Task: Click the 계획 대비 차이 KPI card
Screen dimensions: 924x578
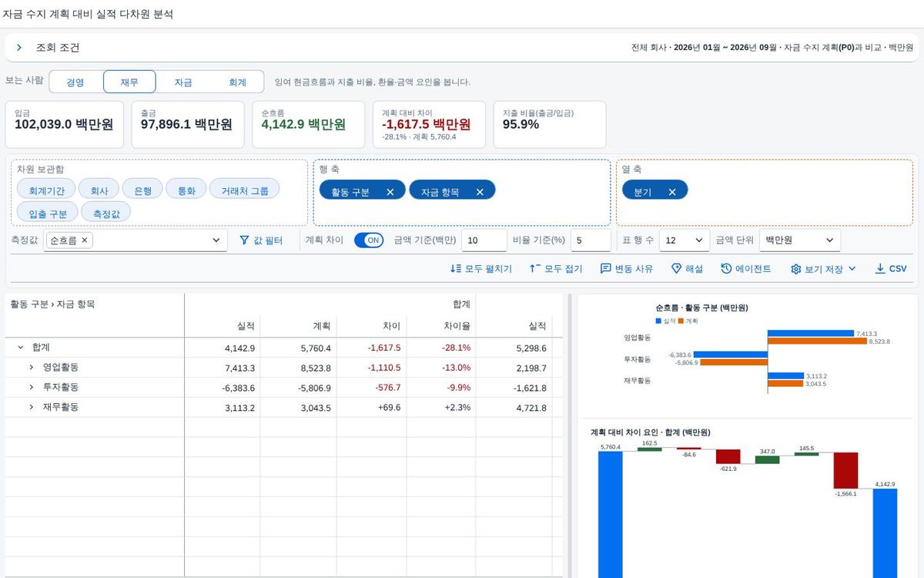Action: [x=429, y=124]
